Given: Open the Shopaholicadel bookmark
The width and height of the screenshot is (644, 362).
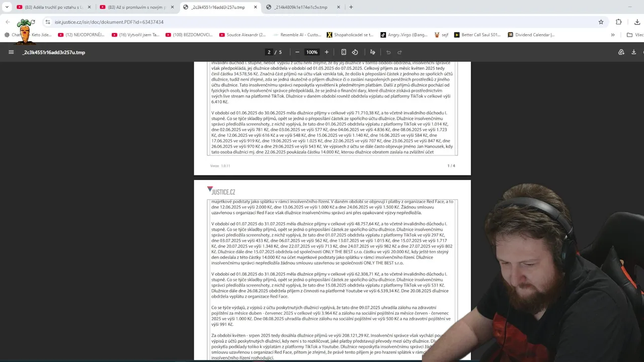Looking at the screenshot, I should coord(350,35).
